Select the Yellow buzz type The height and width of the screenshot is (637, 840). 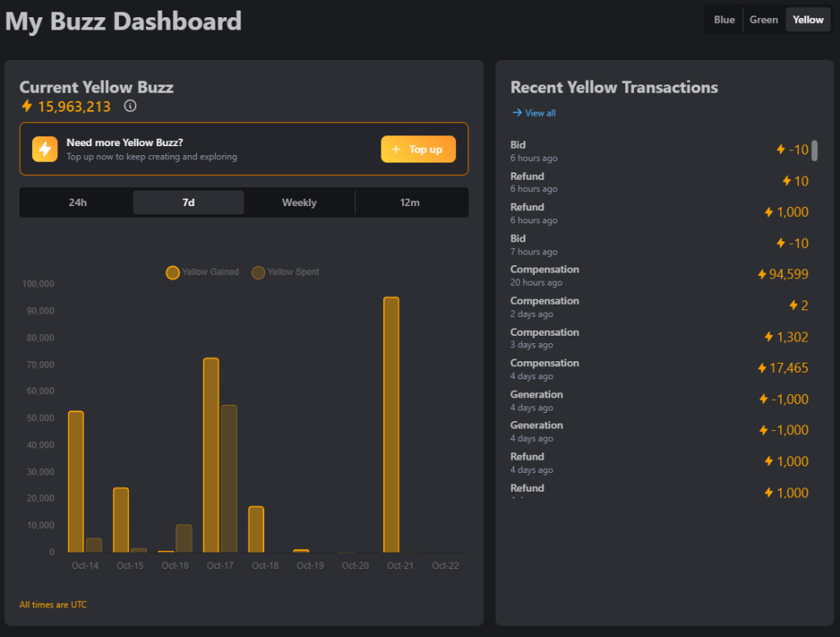(808, 20)
